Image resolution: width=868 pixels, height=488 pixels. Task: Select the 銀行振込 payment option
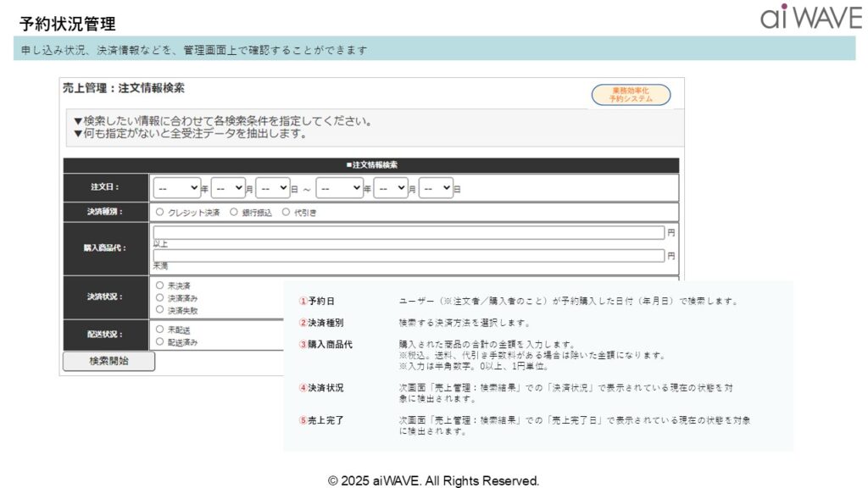[x=234, y=213]
